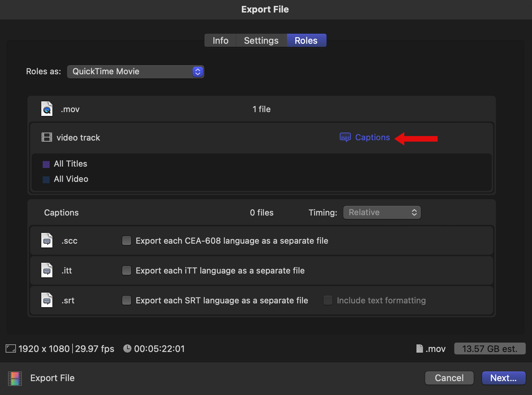Click the .itt caption file icon
This screenshot has height=395, width=532.
coord(47,270)
